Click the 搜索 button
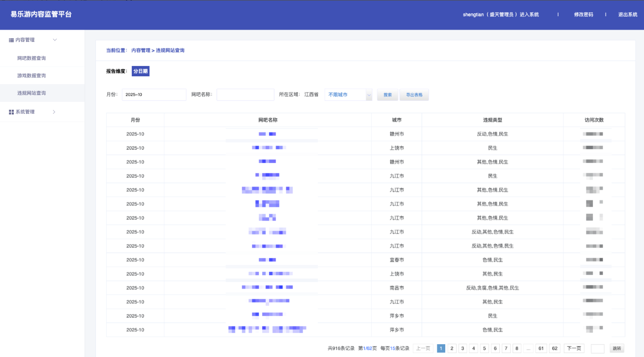 click(388, 95)
